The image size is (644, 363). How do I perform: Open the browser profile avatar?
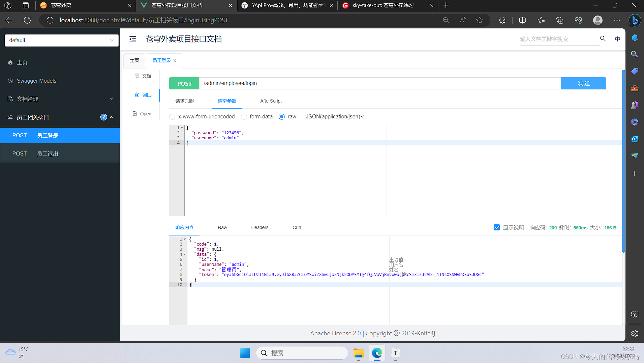pos(598,20)
